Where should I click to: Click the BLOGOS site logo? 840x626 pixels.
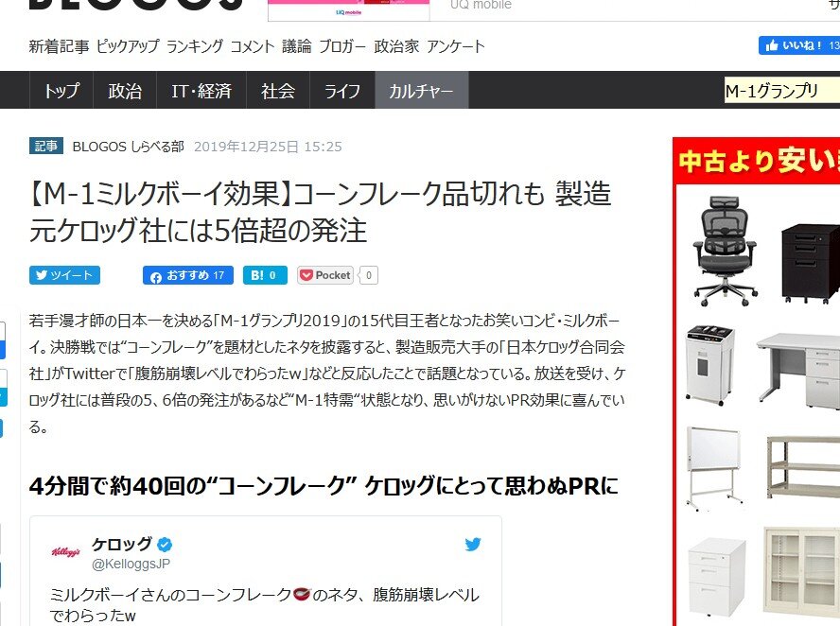pyautogui.click(x=136, y=6)
